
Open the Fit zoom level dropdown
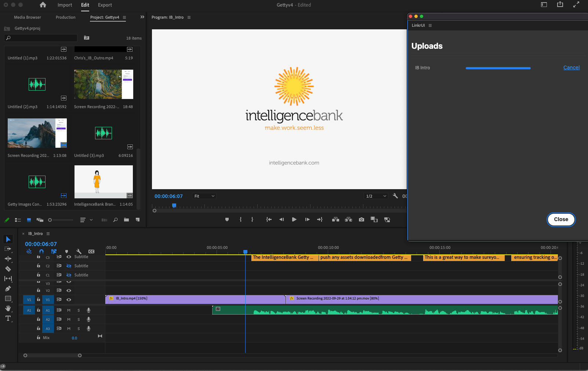(204, 196)
